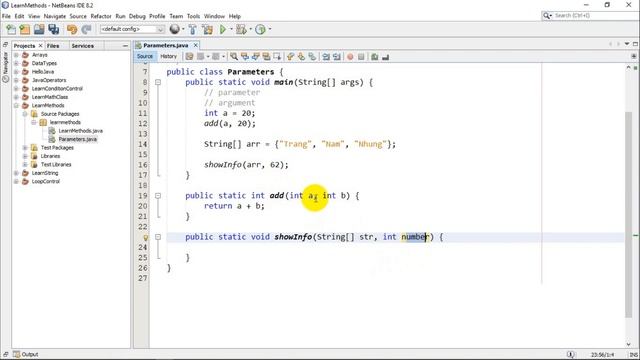Open the Navigate menu

[x=55, y=16]
